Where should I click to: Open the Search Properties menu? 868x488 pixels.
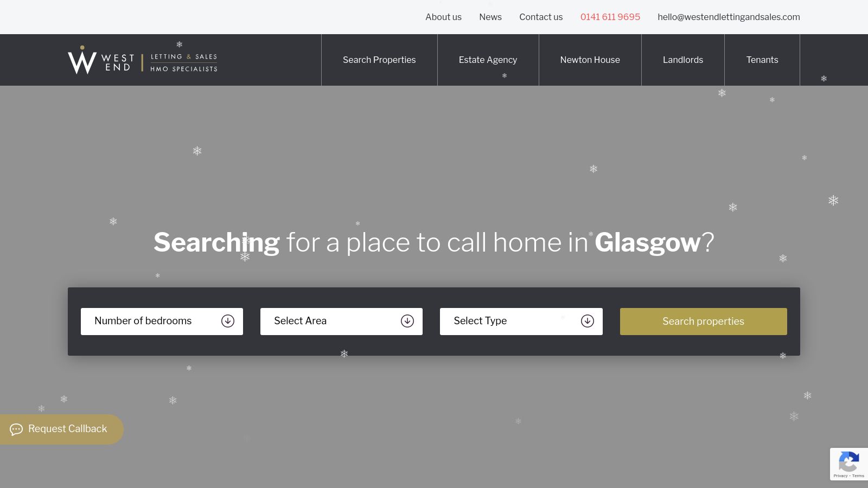(379, 60)
